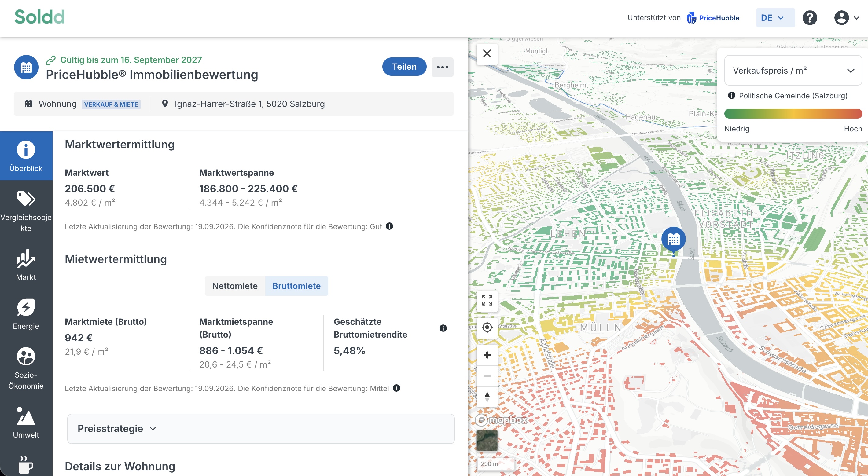Show info for Politische Gemeinde (Salzburg)
The width and height of the screenshot is (868, 476).
(x=731, y=95)
